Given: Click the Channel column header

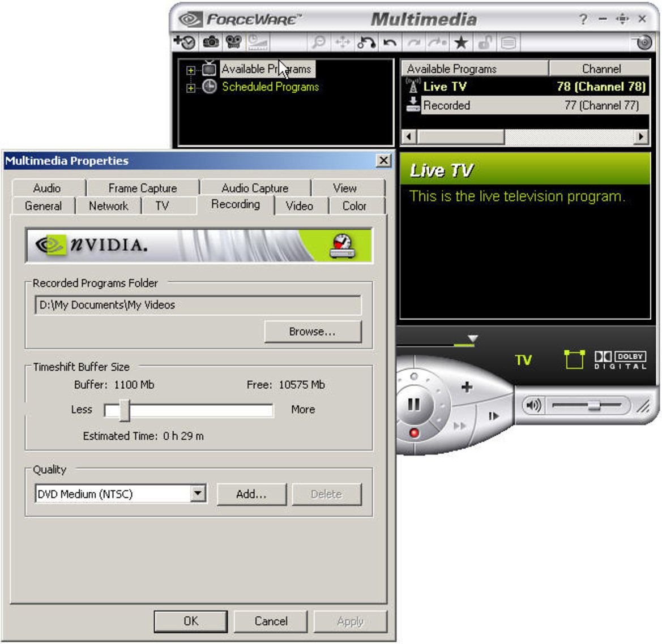Looking at the screenshot, I should (x=600, y=68).
